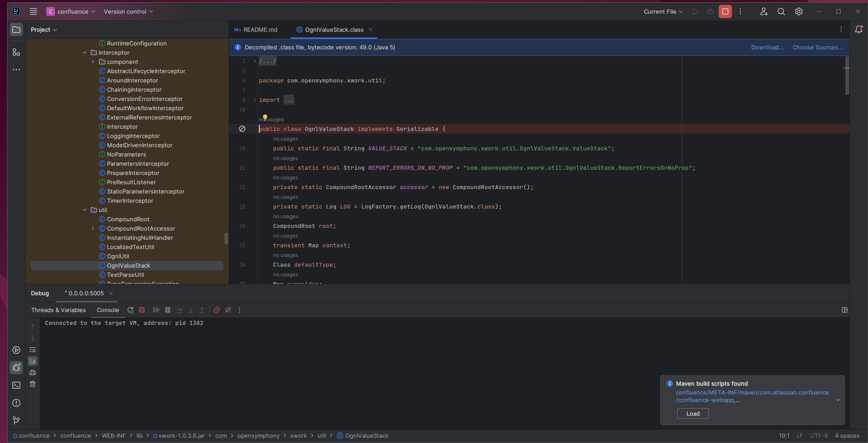Open editor tabs more options

point(841,30)
